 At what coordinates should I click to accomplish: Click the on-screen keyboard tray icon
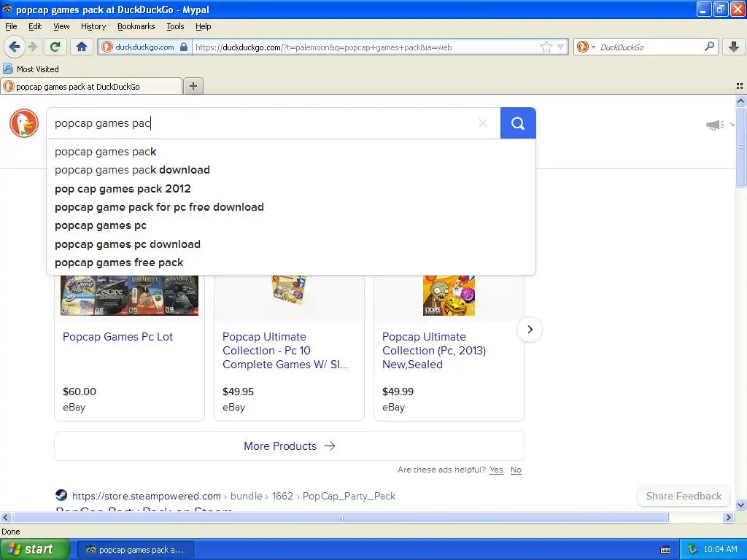[x=665, y=550]
